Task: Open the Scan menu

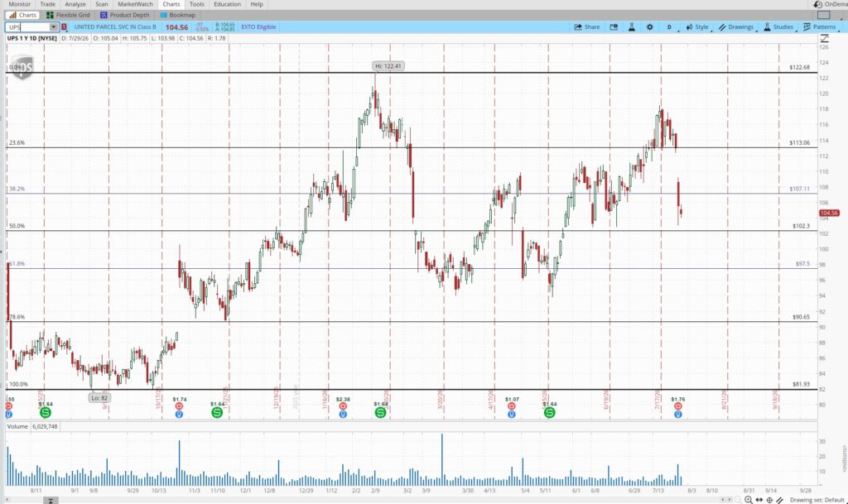Action: point(102,4)
